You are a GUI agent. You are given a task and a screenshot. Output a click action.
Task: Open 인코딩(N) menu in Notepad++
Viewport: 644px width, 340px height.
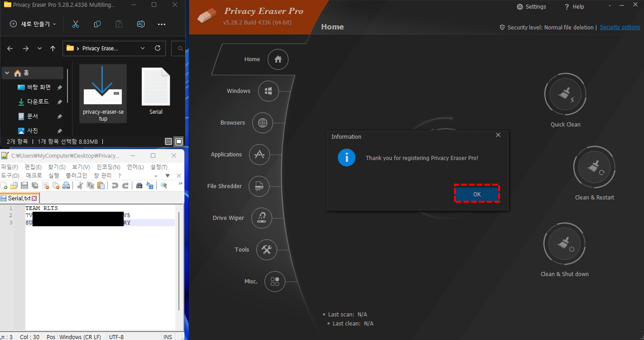(109, 167)
